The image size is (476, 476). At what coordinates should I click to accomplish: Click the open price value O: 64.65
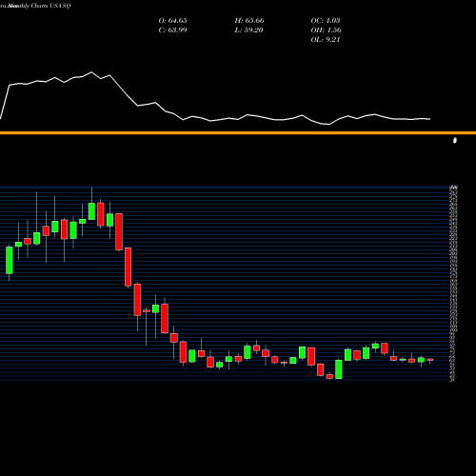pos(172,21)
